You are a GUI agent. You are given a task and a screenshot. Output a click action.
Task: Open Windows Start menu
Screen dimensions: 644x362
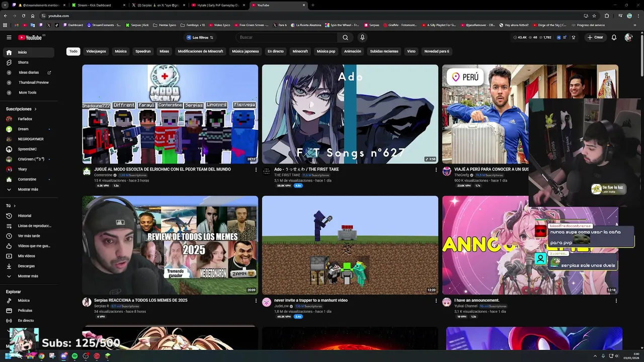click(8, 356)
